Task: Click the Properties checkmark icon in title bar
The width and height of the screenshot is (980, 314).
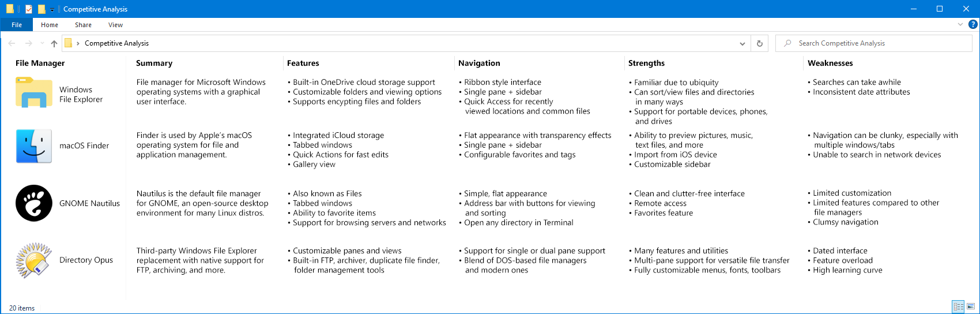Action: pyautogui.click(x=29, y=9)
